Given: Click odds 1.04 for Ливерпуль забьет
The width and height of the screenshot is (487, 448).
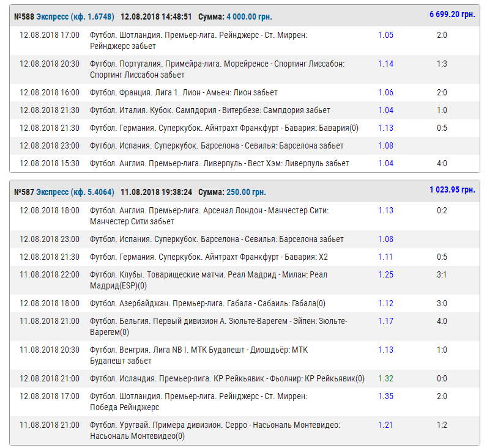Looking at the screenshot, I should tap(386, 163).
